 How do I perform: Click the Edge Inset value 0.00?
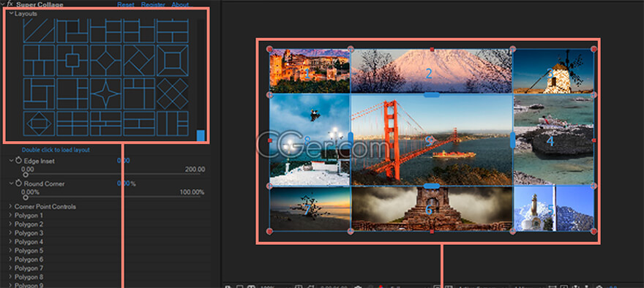[123, 160]
